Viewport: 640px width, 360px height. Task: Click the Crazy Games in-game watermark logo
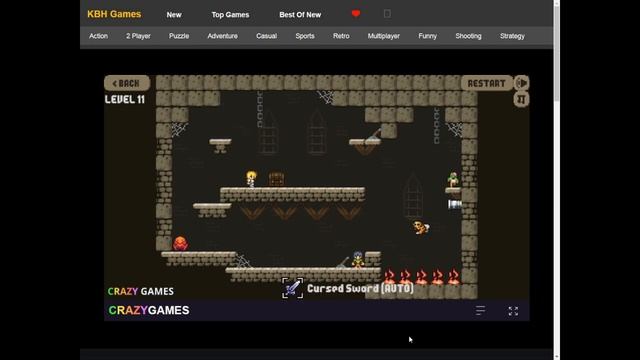[140, 291]
